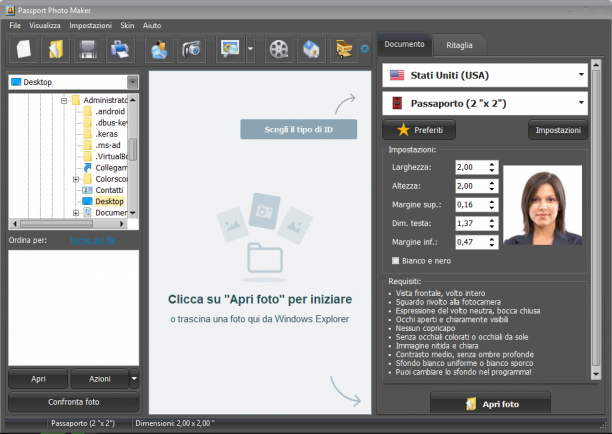Switch to the Documento tab
Viewport: 612px width, 434px height.
click(x=404, y=44)
